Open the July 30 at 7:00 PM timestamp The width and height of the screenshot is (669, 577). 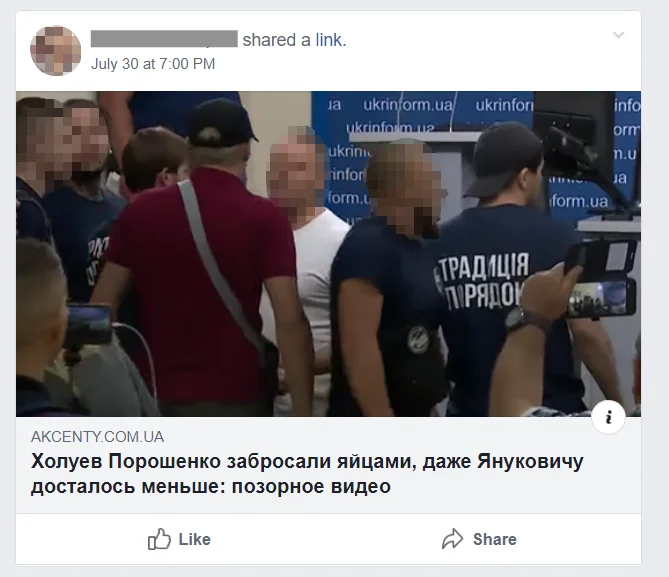[x=153, y=64]
